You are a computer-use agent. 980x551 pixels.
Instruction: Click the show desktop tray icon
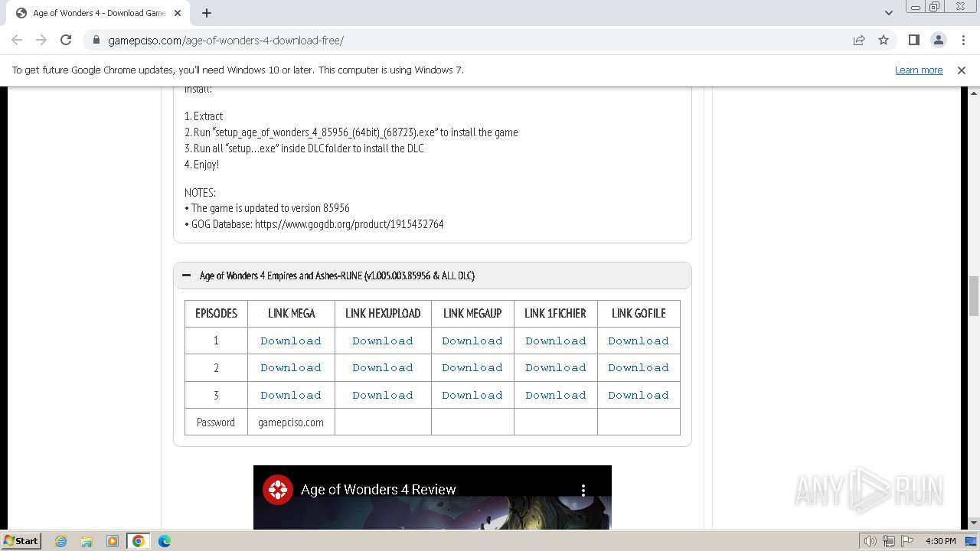coord(971,541)
